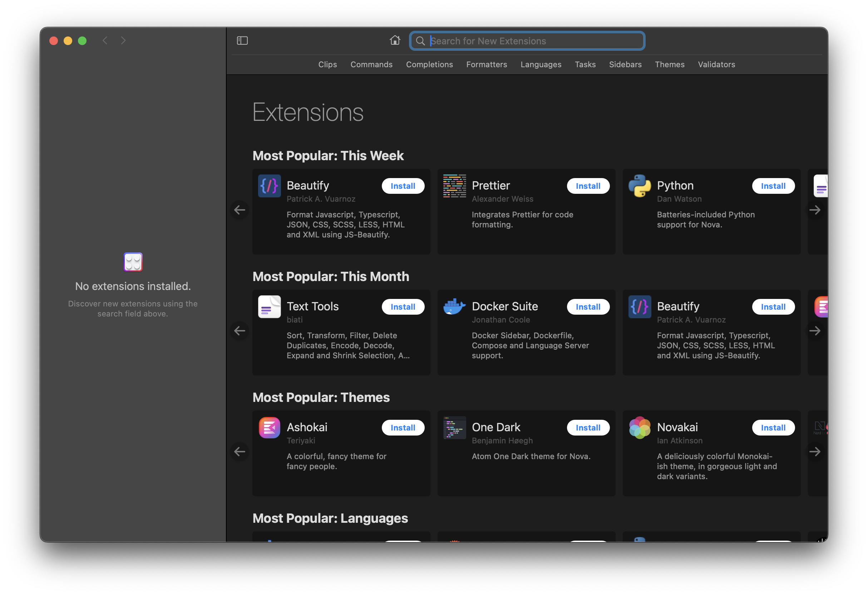Click author name biati
868x595 pixels.
pos(294,320)
